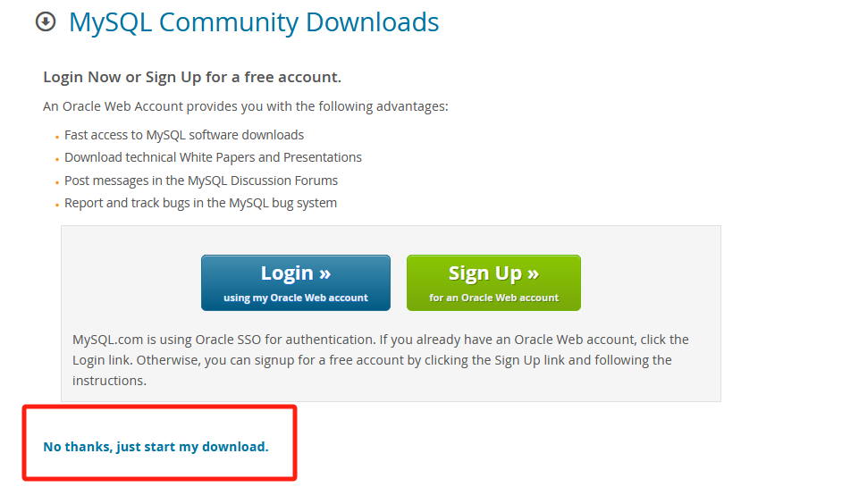
Task: Click the double chevron on Login button
Action: point(324,273)
